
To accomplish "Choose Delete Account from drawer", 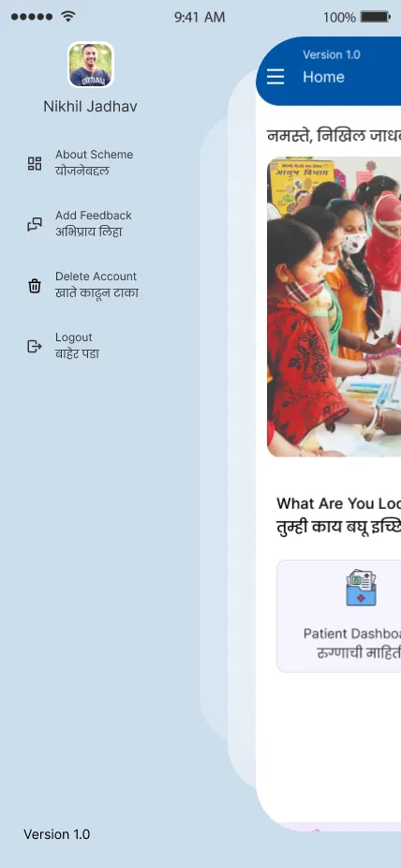I will [83, 285].
